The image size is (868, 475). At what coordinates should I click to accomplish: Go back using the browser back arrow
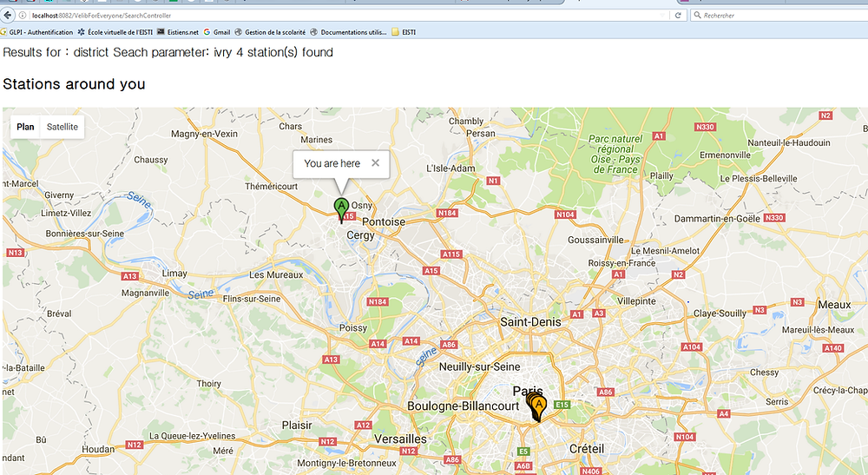coord(7,16)
